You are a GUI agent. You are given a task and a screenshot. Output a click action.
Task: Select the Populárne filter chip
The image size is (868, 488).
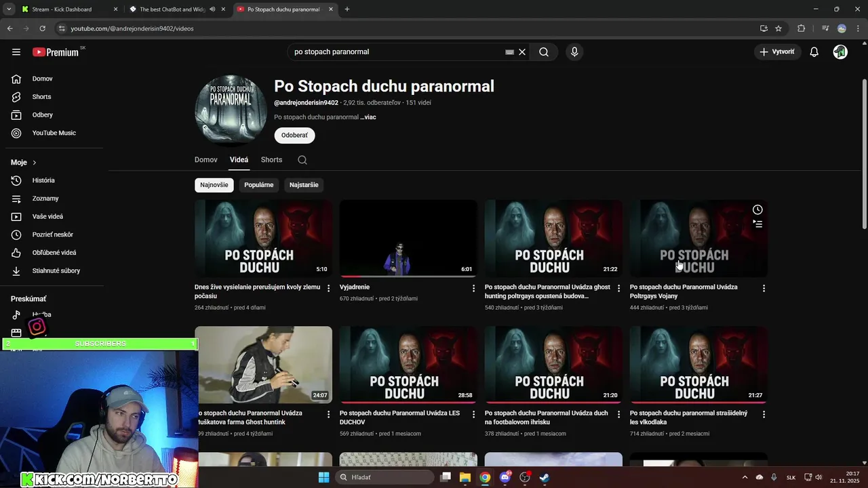pyautogui.click(x=259, y=185)
